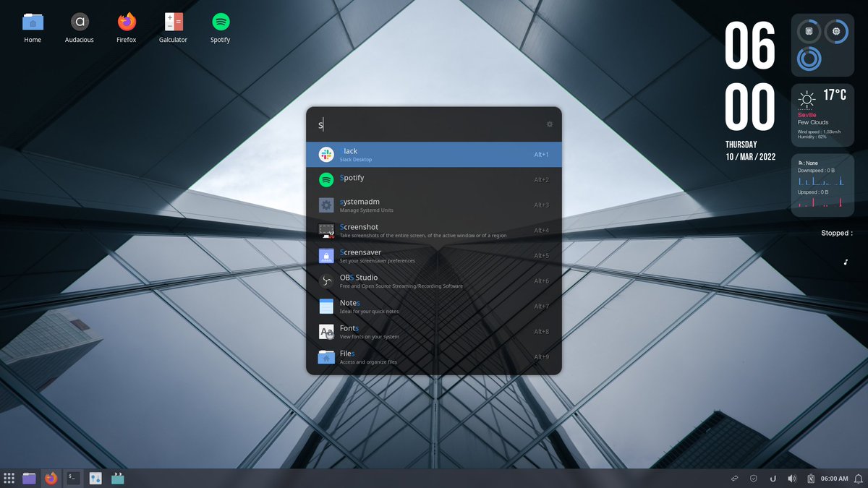This screenshot has width=868, height=488.
Task: Launch Spotify from the desktop icon
Action: pyautogui.click(x=221, y=27)
